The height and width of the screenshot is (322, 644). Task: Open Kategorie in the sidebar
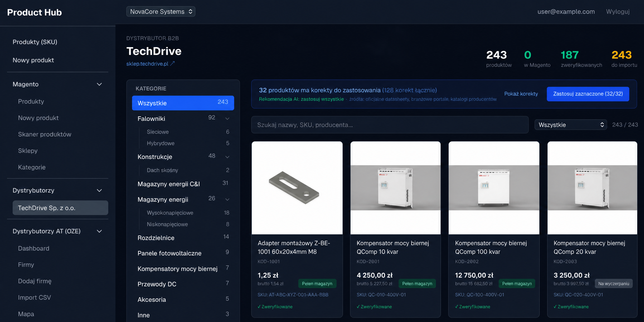tap(32, 167)
